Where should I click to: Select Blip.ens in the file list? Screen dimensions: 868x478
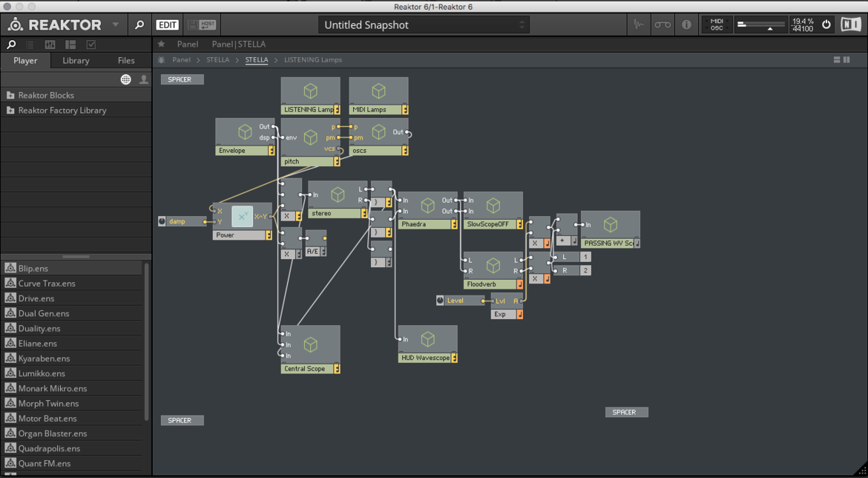coord(72,268)
